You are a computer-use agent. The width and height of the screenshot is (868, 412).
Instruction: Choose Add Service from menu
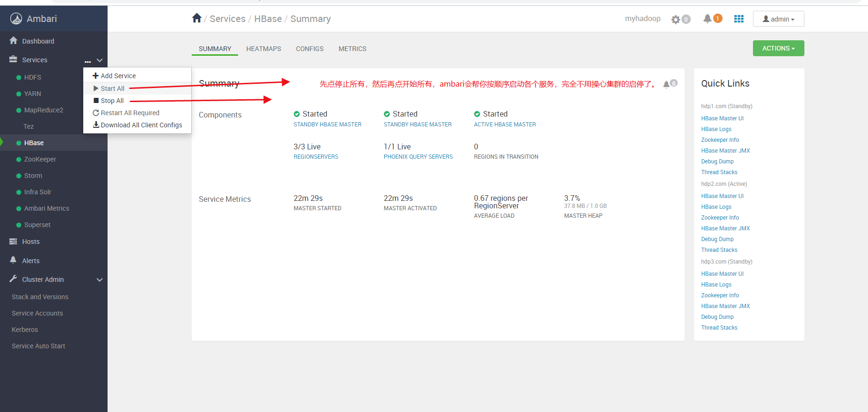137,76
